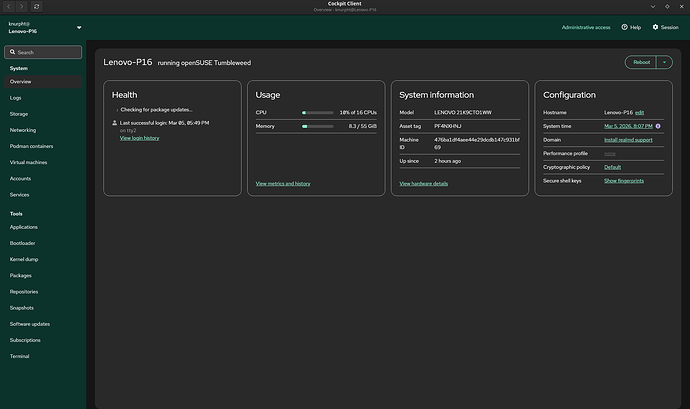Click View hardware details link
The height and width of the screenshot is (409, 690).
[423, 184]
